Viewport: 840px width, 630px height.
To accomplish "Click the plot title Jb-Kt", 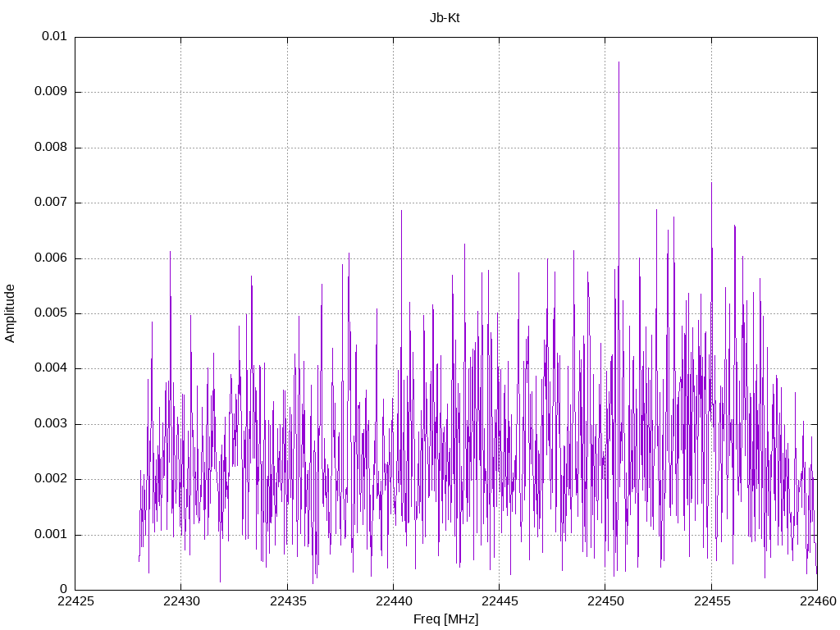I will coord(445,18).
